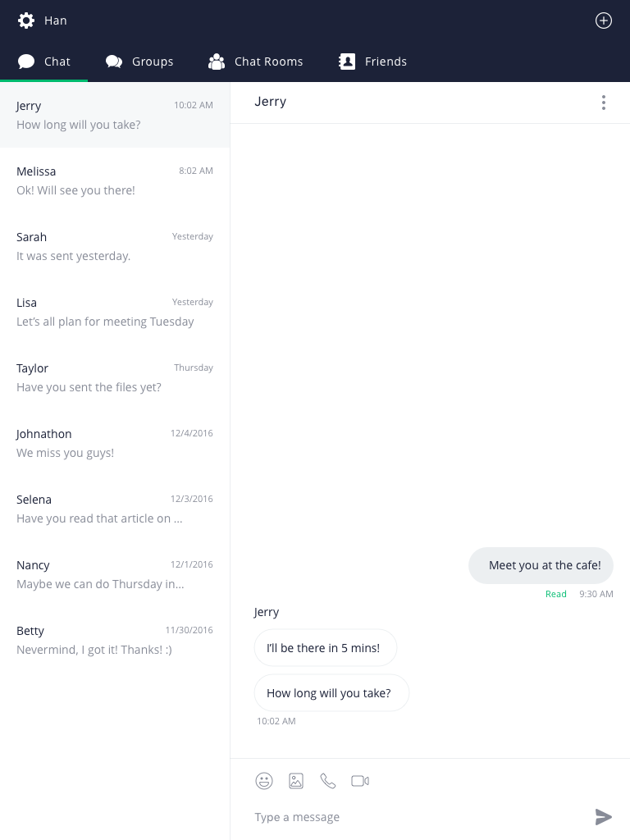Open the three-dot menu beside Jerry
Screen dimensions: 630x840
click(x=603, y=103)
